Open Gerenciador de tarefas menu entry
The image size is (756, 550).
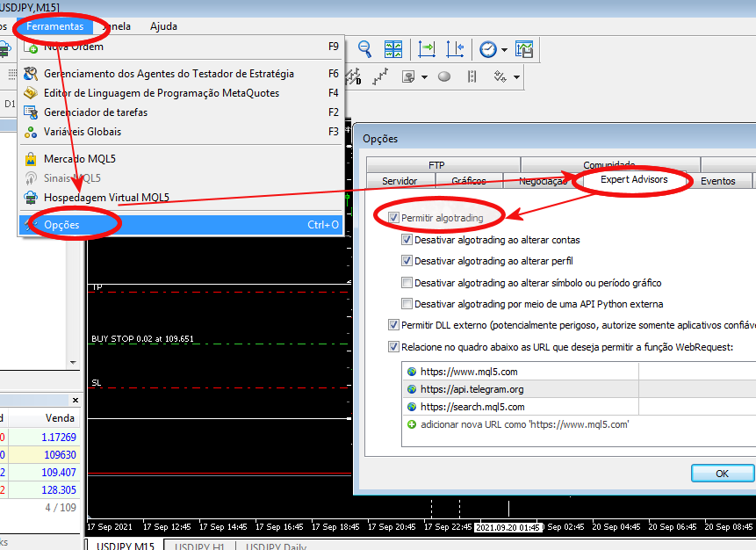pos(181,112)
